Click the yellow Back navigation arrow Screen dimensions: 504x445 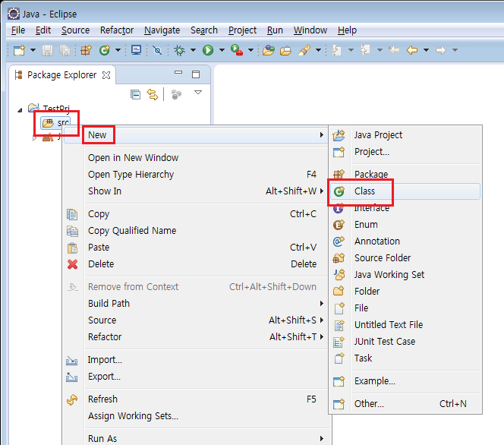coord(412,50)
